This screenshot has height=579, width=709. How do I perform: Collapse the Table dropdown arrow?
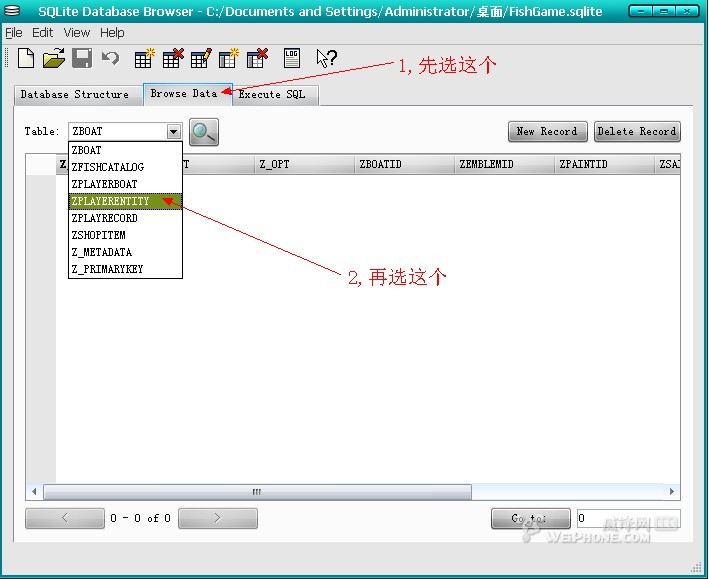click(x=173, y=132)
